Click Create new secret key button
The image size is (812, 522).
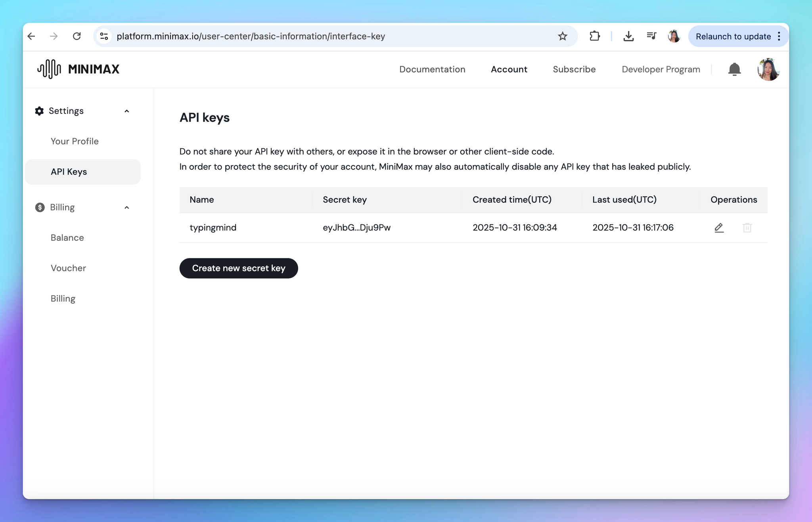(239, 268)
